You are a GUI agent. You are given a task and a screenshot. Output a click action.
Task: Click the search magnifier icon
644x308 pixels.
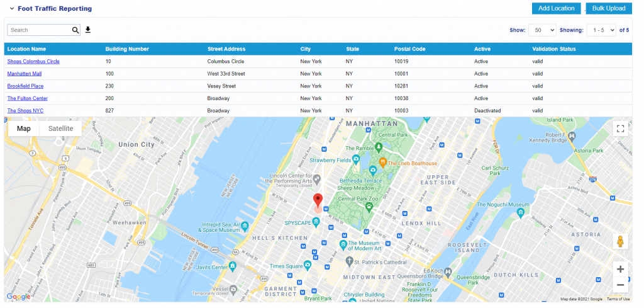pos(75,30)
